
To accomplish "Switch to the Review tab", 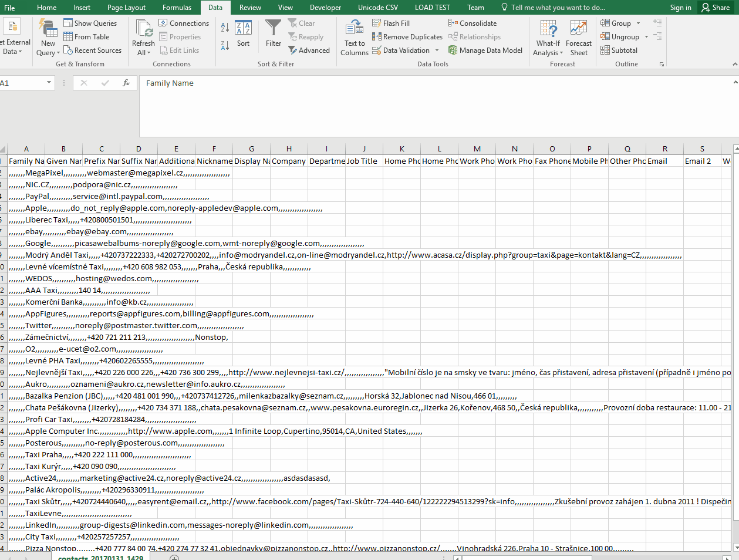I will (x=250, y=8).
